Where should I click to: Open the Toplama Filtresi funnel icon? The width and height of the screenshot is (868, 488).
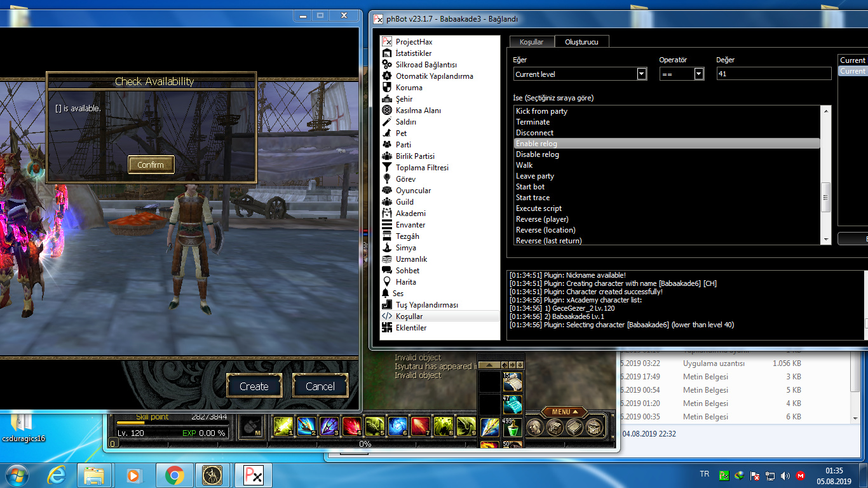(386, 168)
